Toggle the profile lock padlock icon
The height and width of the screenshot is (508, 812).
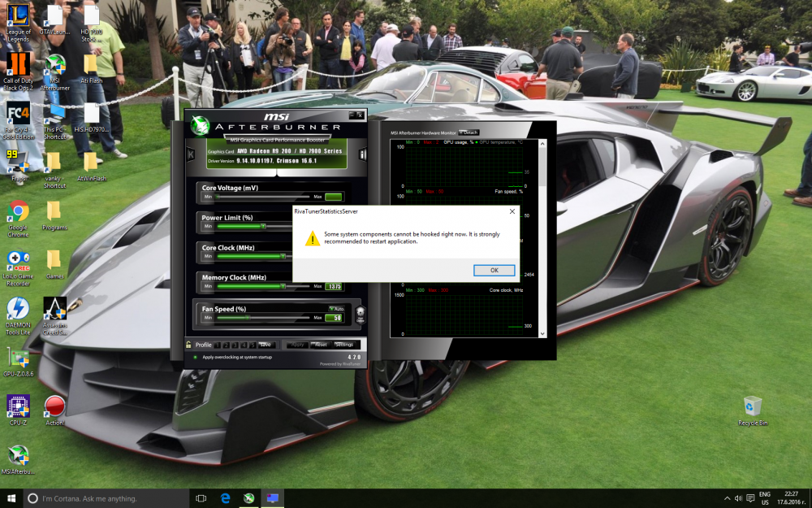click(x=188, y=344)
